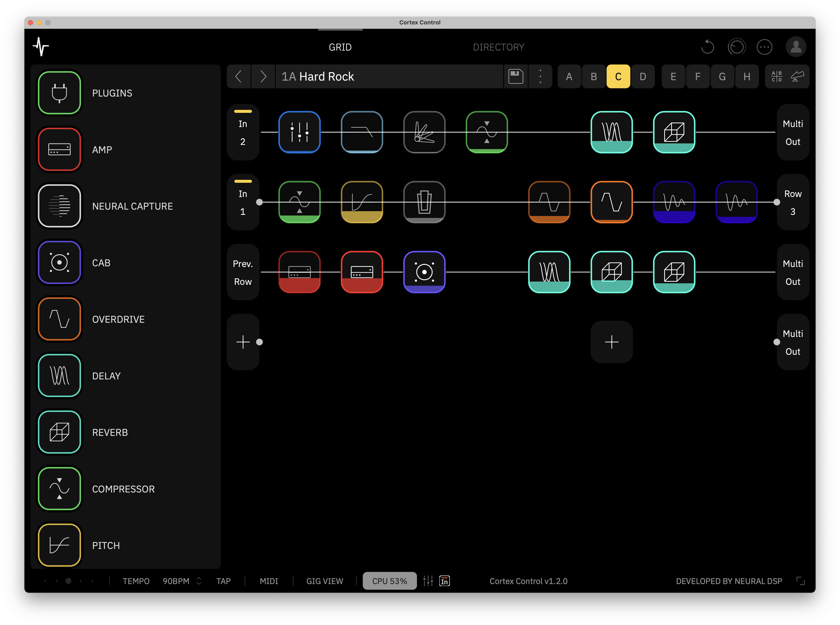
Task: Select the green compressor block in In 2 row
Action: coord(487,132)
